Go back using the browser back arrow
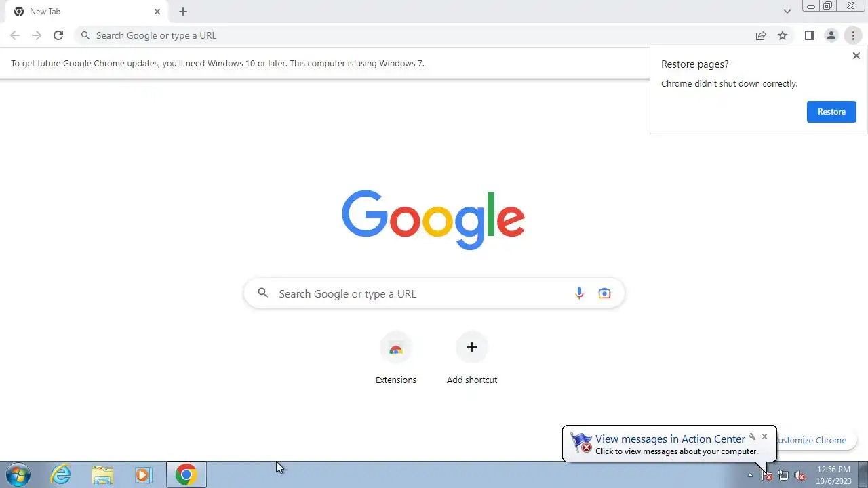Viewport: 868px width, 488px height. (x=15, y=35)
